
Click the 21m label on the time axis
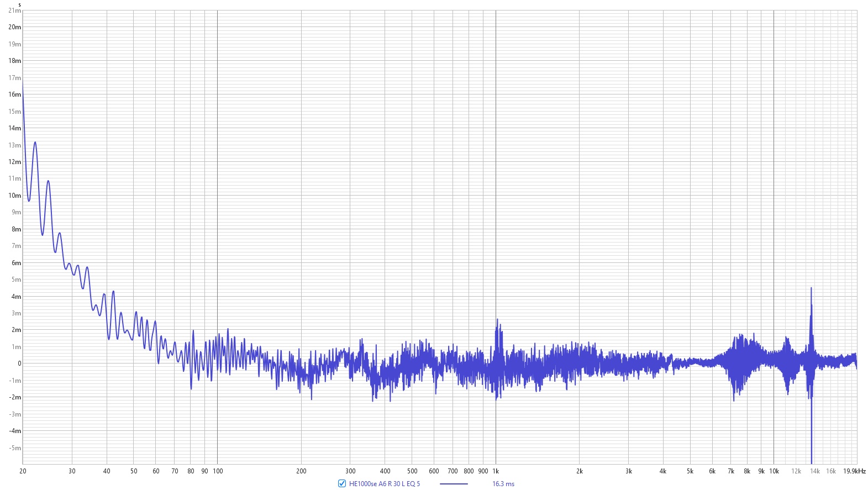click(x=14, y=10)
